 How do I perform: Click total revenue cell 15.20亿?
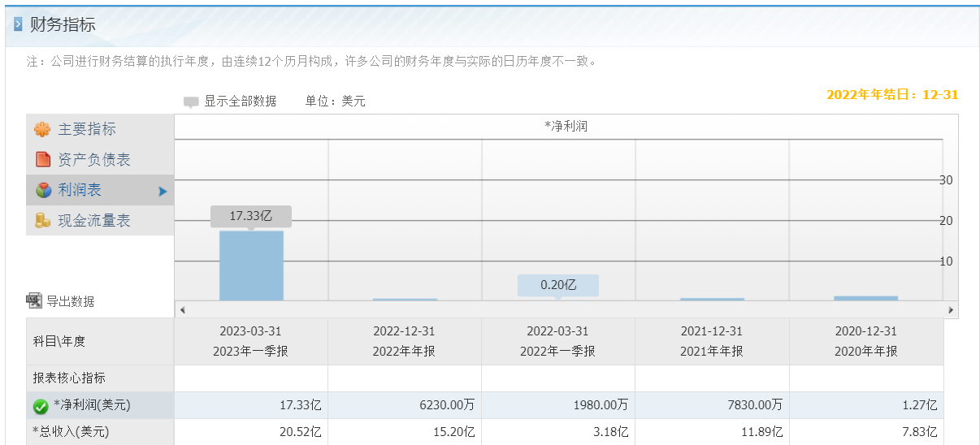tap(405, 432)
